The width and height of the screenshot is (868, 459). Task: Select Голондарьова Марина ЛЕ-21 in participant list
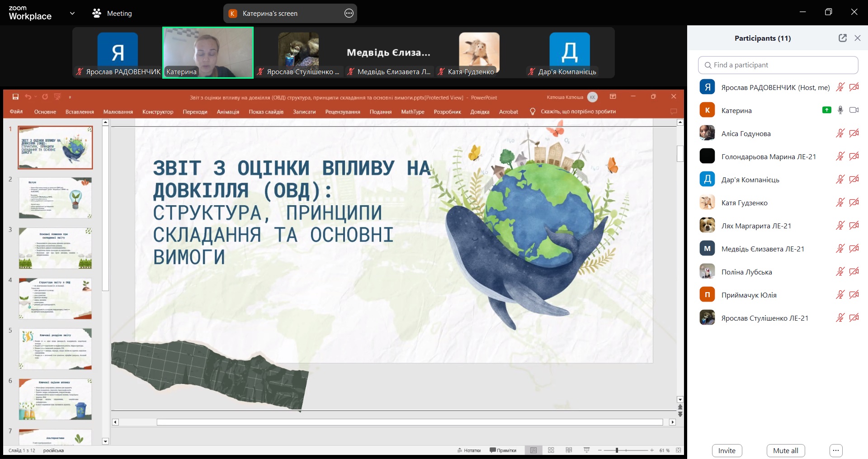click(x=778, y=156)
